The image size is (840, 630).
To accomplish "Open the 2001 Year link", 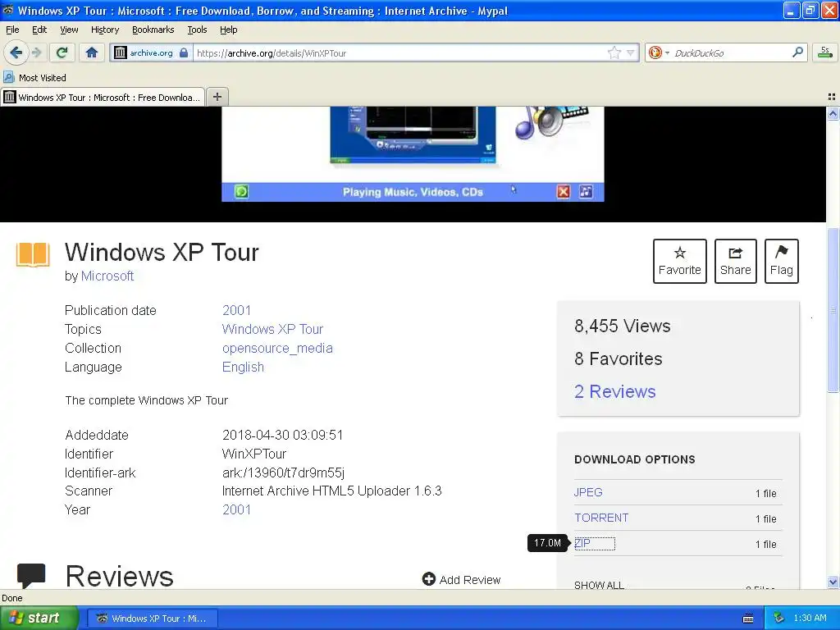I will pos(236,509).
